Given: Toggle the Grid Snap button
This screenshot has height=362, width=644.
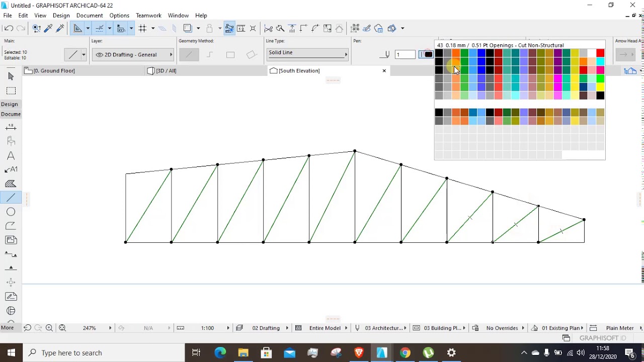Looking at the screenshot, I should pos(142,29).
